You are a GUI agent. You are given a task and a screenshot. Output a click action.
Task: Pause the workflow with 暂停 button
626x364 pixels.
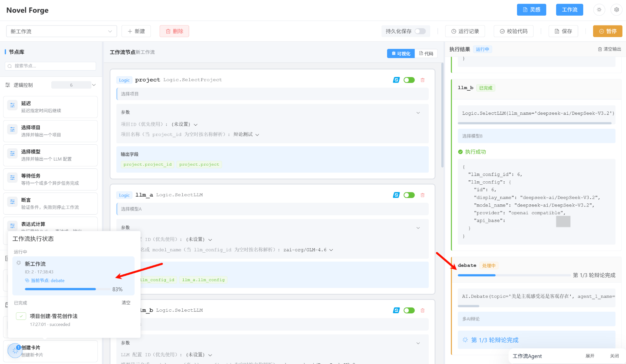point(608,31)
